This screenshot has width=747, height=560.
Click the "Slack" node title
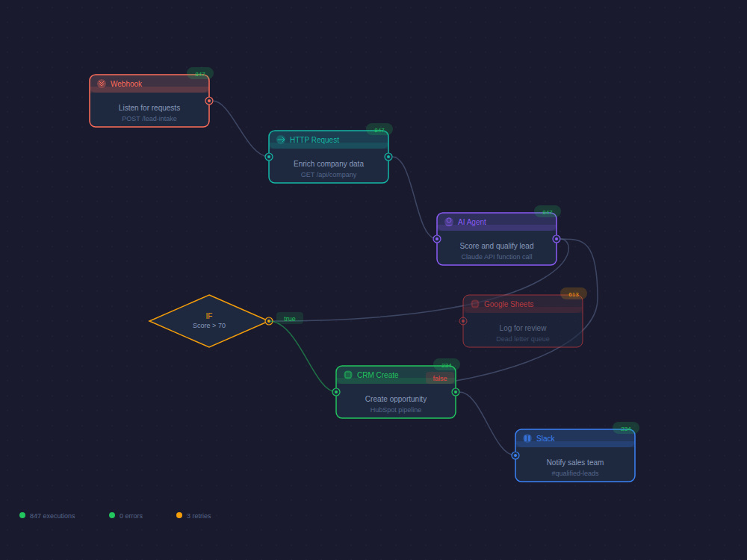(545, 438)
